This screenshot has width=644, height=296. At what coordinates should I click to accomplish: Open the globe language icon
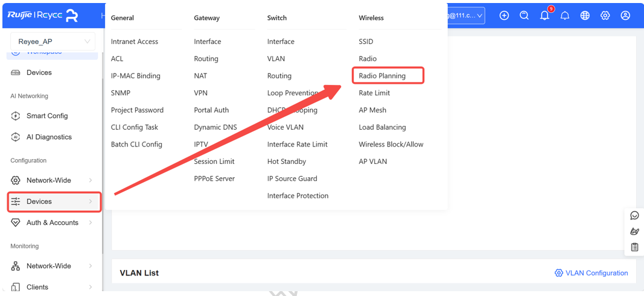585,16
